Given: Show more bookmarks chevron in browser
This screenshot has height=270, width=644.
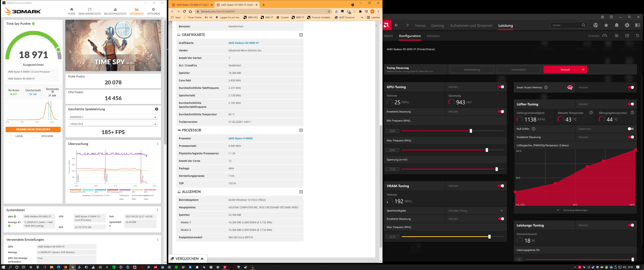Looking at the screenshot, I should [362, 17].
